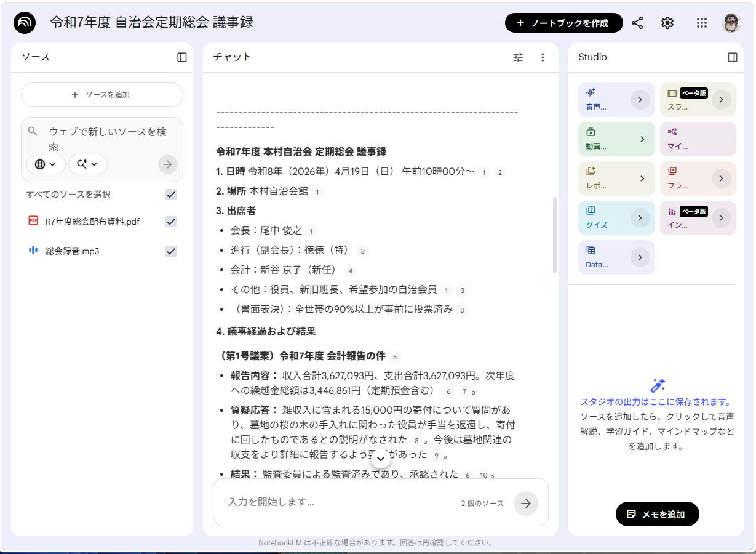Screen dimensions: 756x554
Task: Uncheck 総会録音.mp3 source checkbox
Action: (x=171, y=251)
